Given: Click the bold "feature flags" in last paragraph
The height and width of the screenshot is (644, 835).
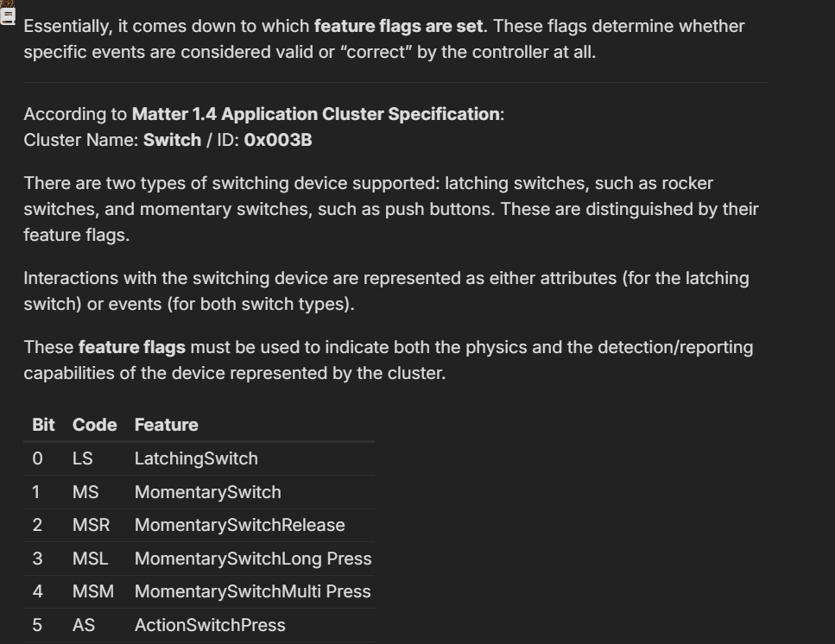Looking at the screenshot, I should pyautogui.click(x=131, y=348).
